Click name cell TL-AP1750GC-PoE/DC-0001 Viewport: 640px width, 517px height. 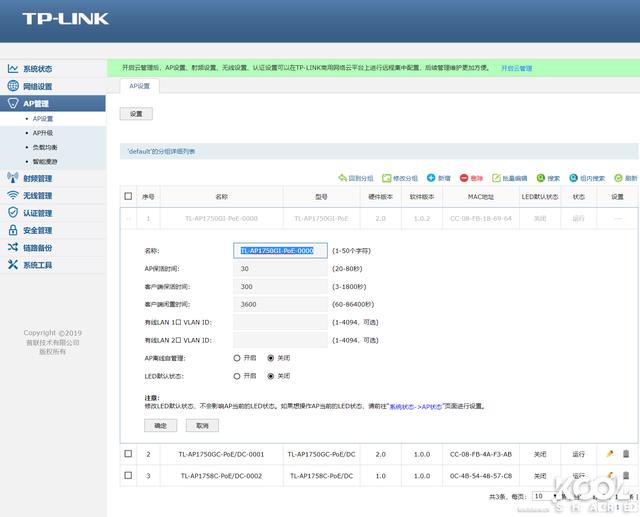coord(221,454)
